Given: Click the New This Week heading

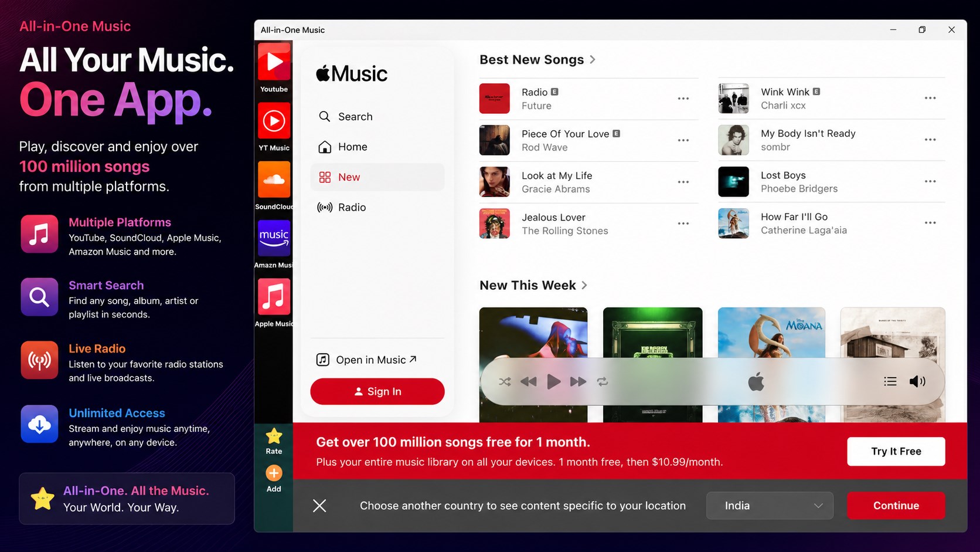Looking at the screenshot, I should click(528, 286).
